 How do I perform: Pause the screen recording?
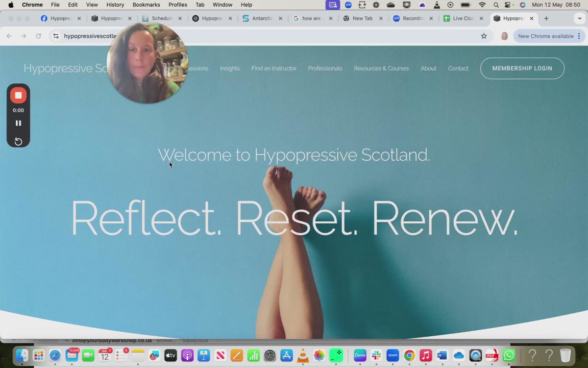coord(18,123)
